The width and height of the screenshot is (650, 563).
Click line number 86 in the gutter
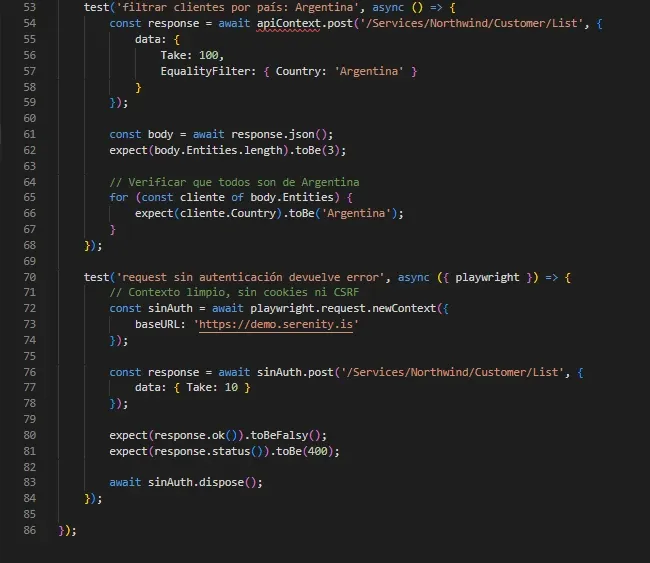pos(29,530)
